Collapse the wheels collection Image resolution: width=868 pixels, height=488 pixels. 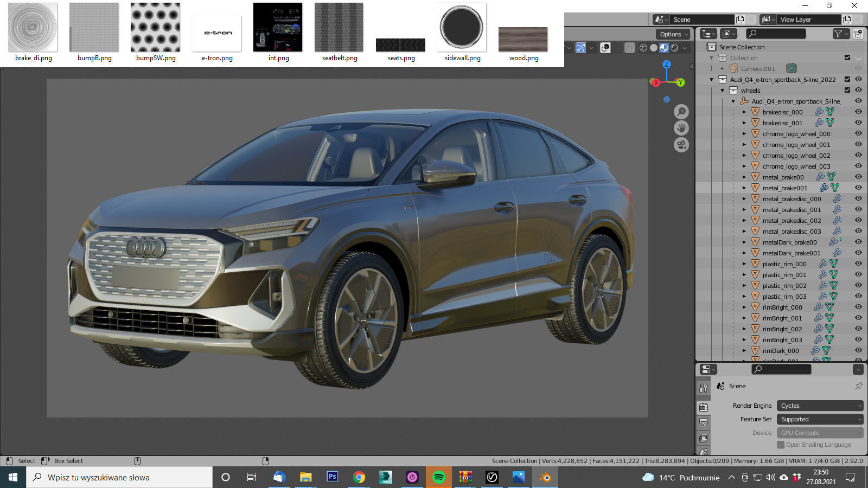[x=723, y=91]
